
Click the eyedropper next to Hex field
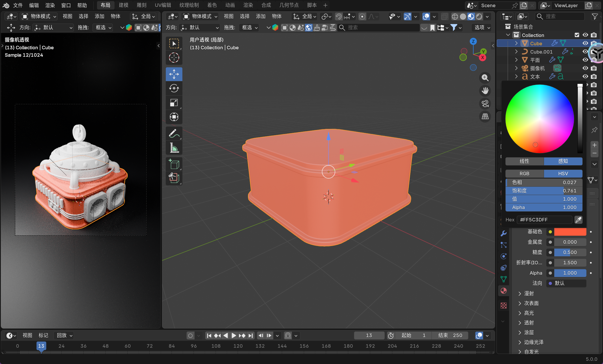578,220
